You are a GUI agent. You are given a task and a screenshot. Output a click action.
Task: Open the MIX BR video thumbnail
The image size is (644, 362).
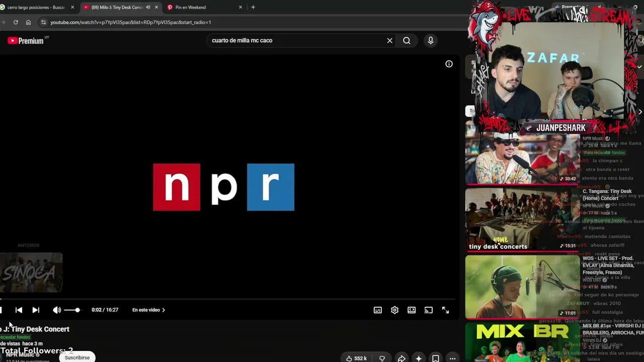[x=522, y=342]
